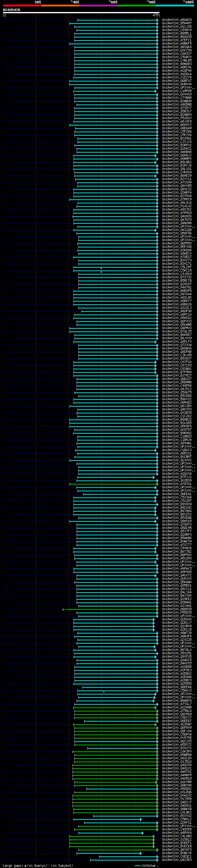Click the red 20% identity legend segment

point(22,6)
